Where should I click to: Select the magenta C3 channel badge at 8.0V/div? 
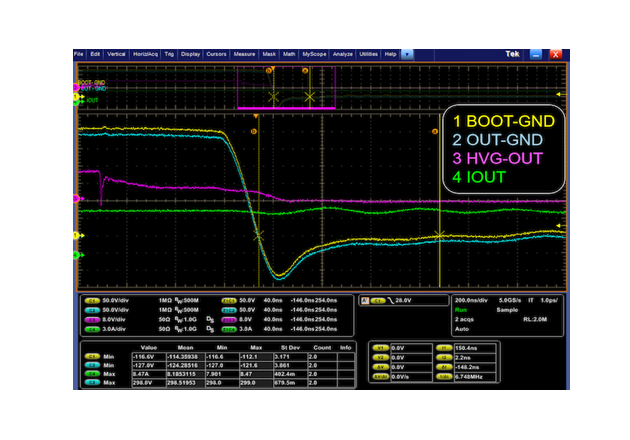click(92, 320)
